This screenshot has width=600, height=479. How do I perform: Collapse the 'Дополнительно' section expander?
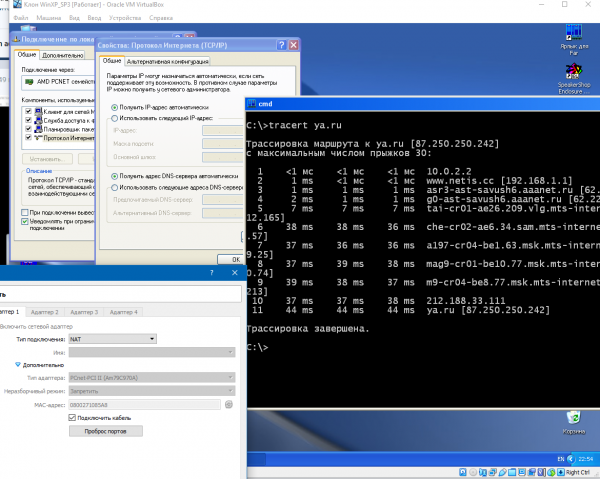18,364
